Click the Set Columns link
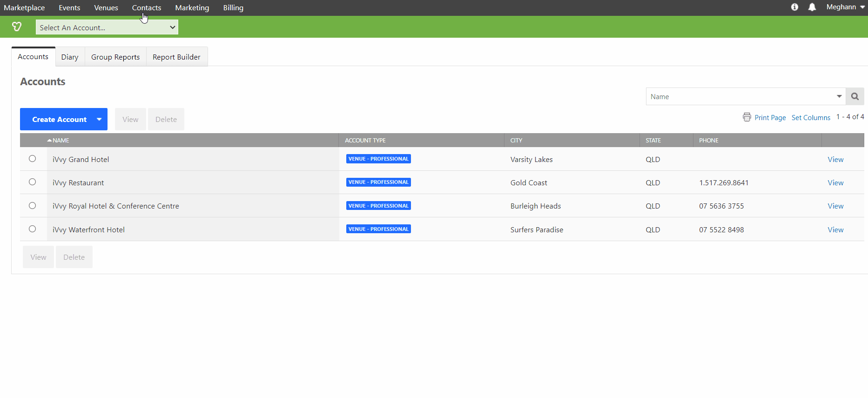868x398 pixels. click(x=811, y=118)
